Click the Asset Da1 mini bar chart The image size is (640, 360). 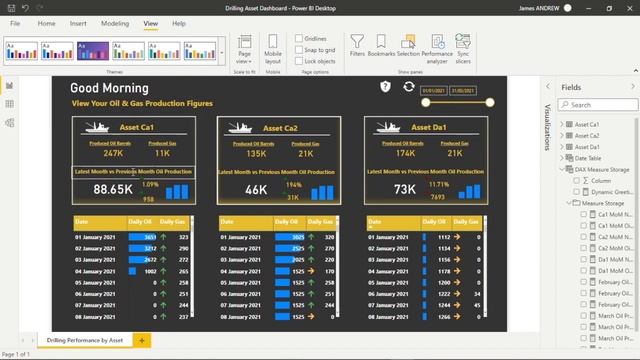(x=469, y=191)
